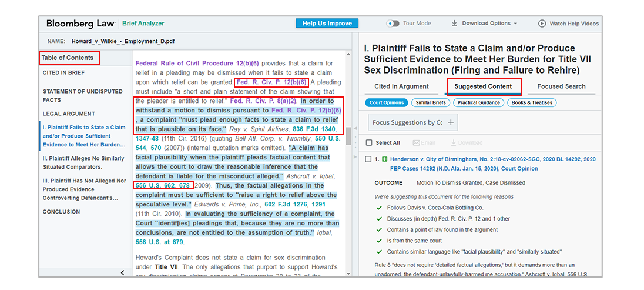
Task: Click the Email envelope icon
Action: pos(416,143)
